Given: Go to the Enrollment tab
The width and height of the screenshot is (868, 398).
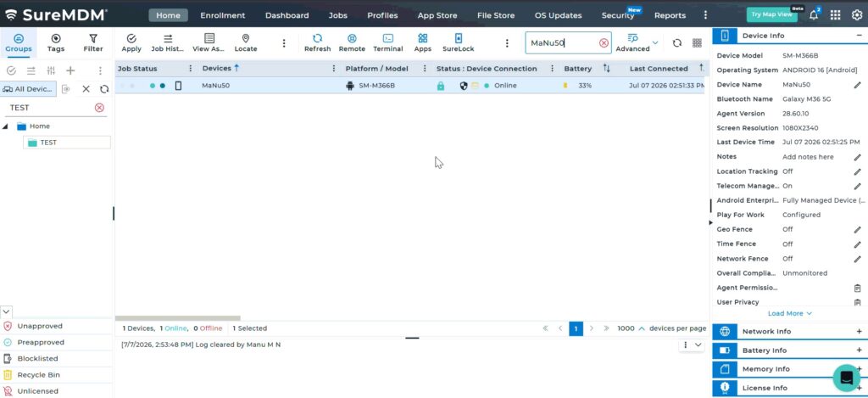Looking at the screenshot, I should [223, 15].
